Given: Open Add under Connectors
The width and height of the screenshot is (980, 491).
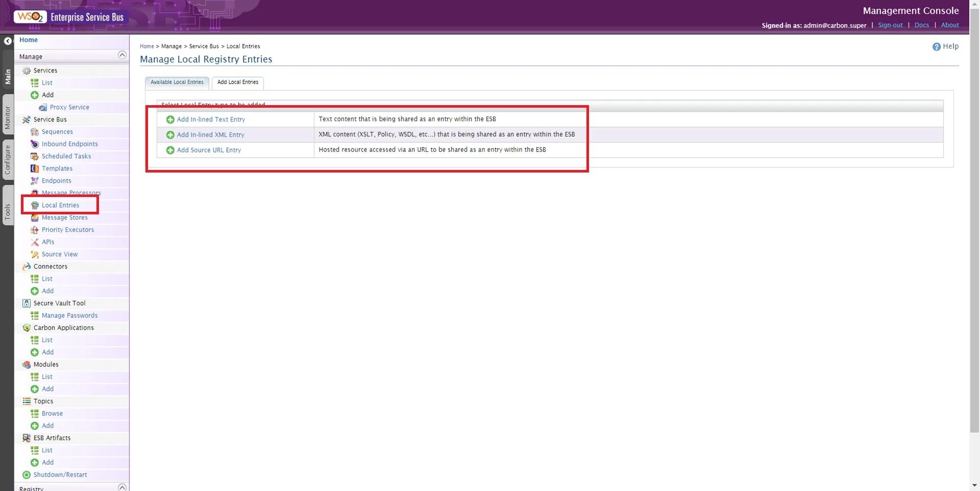Looking at the screenshot, I should tap(47, 291).
